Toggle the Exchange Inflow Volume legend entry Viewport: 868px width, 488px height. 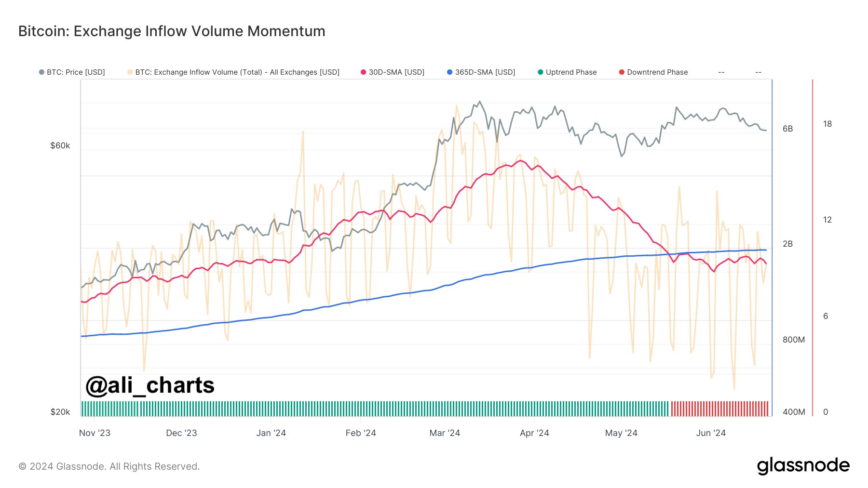point(233,72)
